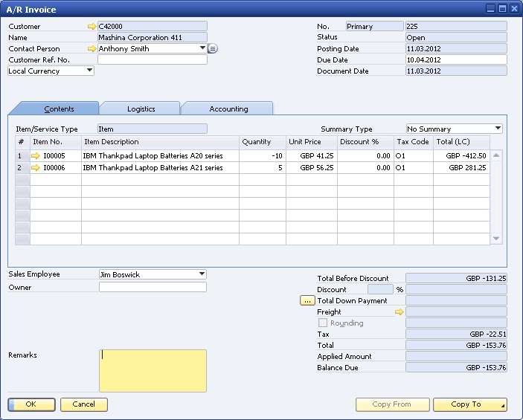Click Total Before Discount value
523x420 pixels.
[x=456, y=278]
